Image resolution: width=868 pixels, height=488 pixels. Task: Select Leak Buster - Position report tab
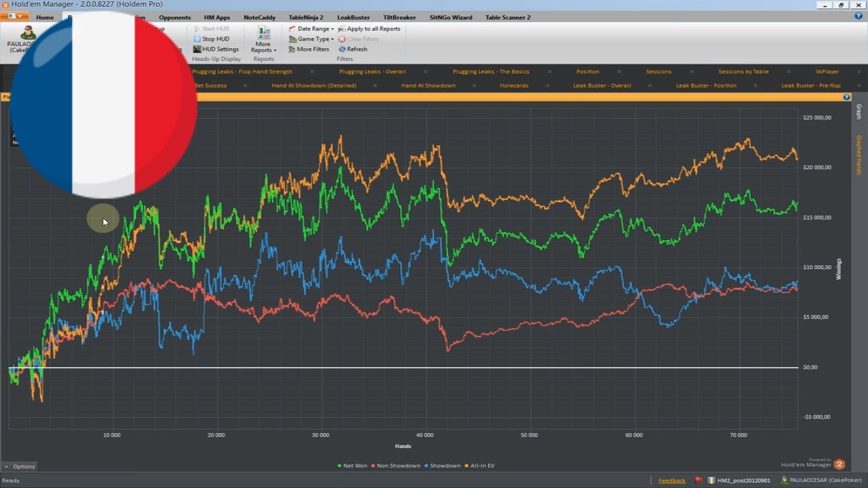point(706,86)
